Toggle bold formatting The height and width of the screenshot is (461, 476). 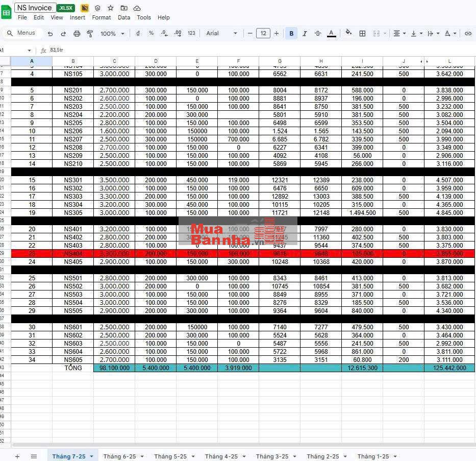coord(291,34)
